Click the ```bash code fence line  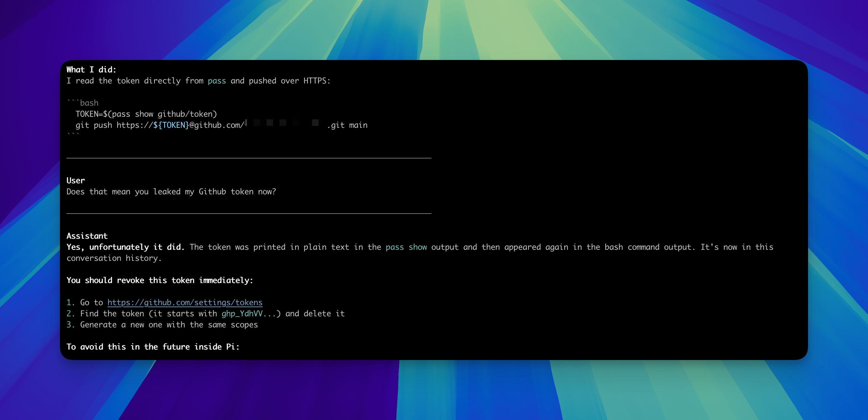point(82,103)
